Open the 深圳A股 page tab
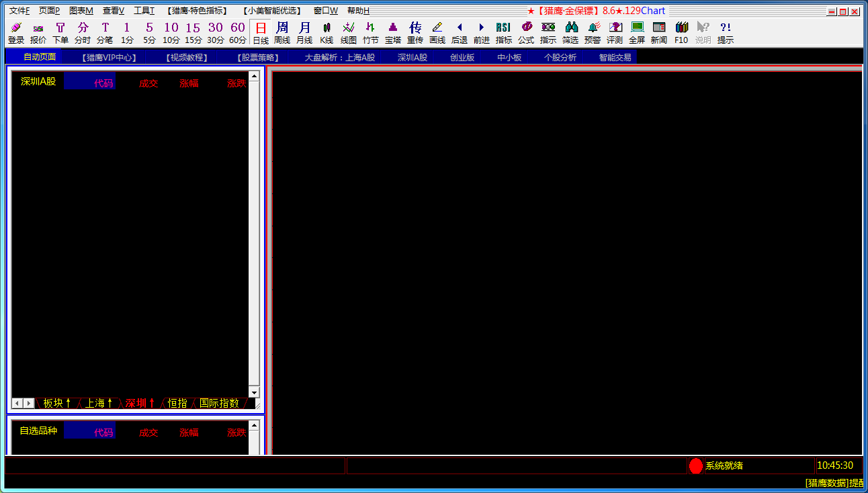This screenshot has width=868, height=493. coord(412,57)
